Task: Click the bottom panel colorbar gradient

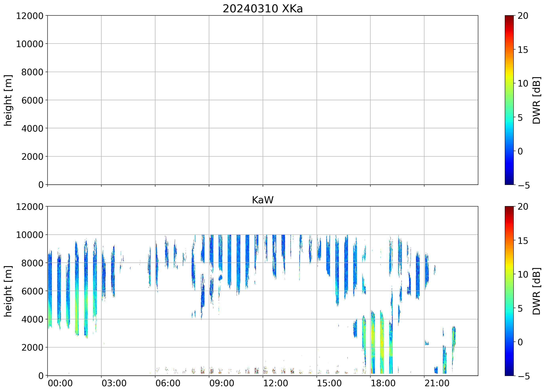Action: point(509,291)
